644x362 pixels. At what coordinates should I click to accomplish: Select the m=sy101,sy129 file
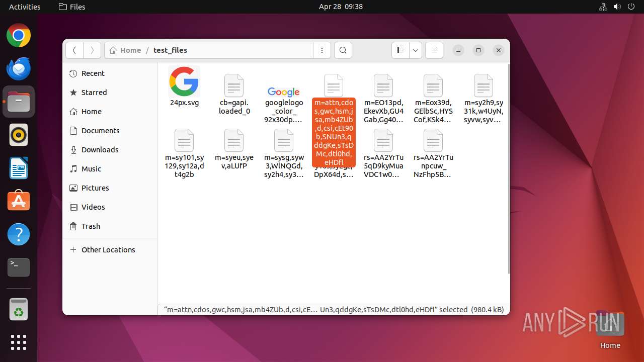184,153
